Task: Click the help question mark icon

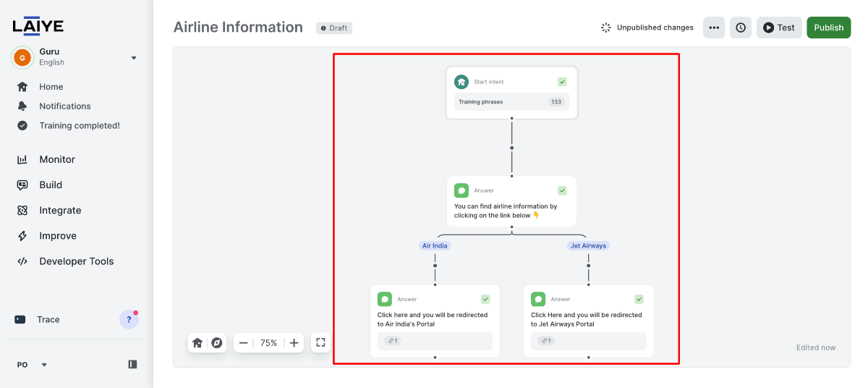Action: pos(129,319)
